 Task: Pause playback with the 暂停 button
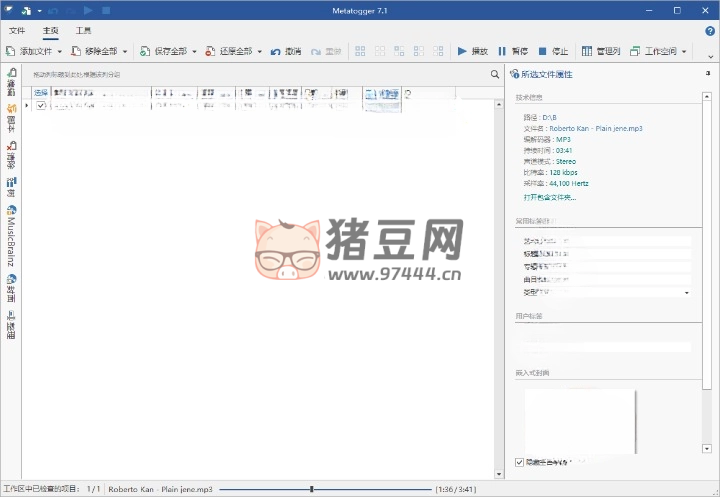pyautogui.click(x=512, y=51)
